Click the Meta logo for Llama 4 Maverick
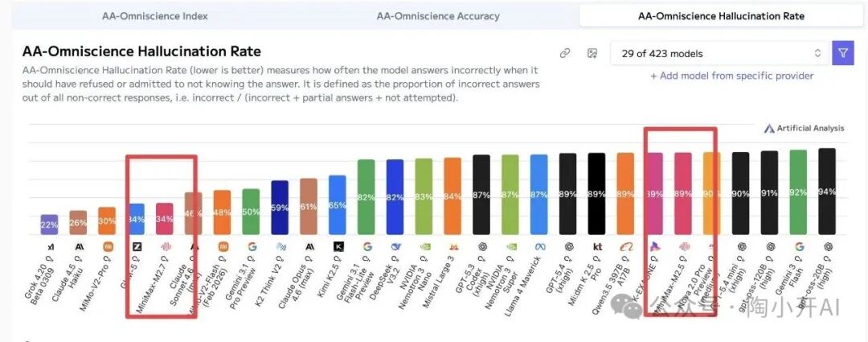This screenshot has height=342, width=868. (x=539, y=245)
